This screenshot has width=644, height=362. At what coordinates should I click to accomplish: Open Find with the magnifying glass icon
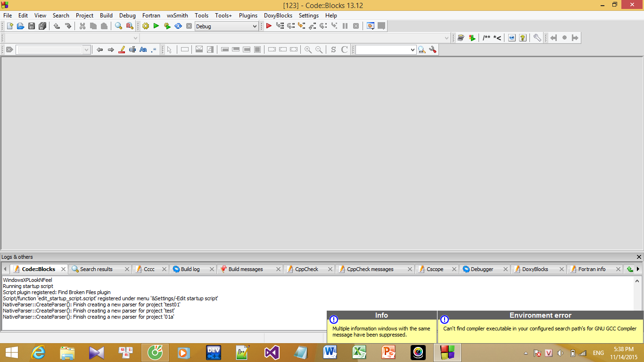pos(118,26)
